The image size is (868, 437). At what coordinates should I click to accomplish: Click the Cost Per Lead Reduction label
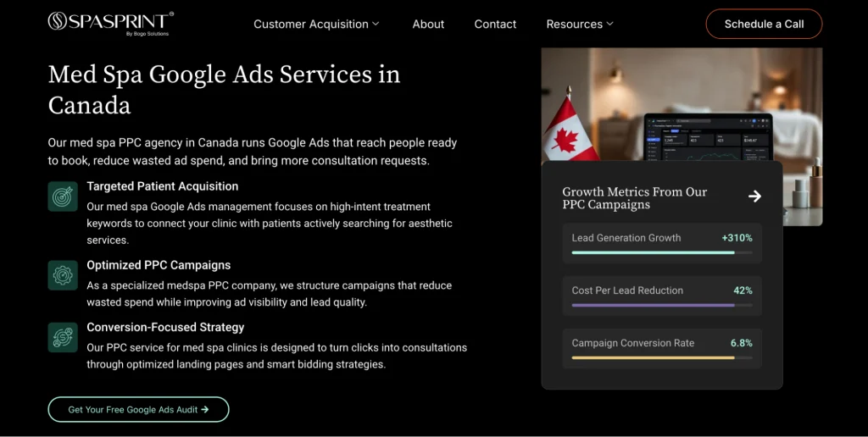tap(627, 290)
